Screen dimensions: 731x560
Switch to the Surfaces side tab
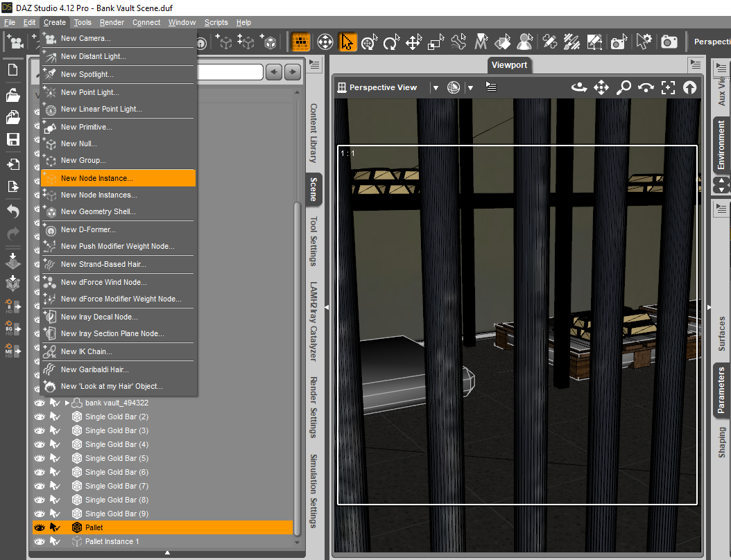[722, 333]
